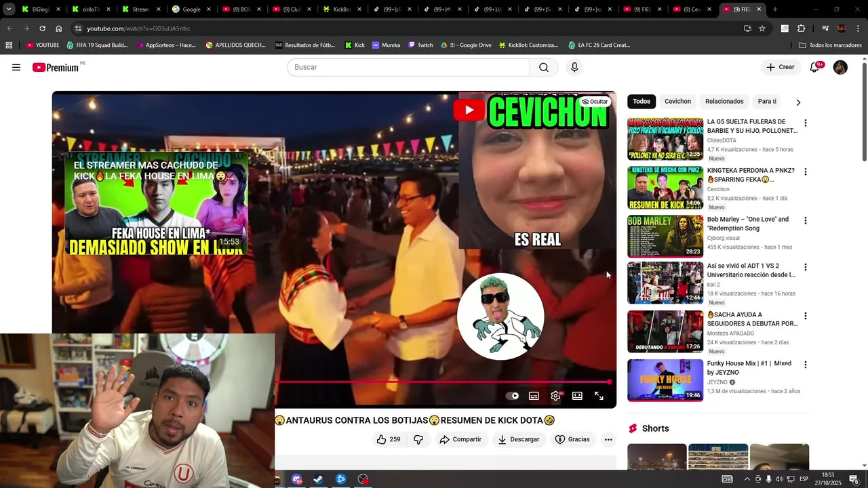This screenshot has width=868, height=488.
Task: Open Chrome profile avatar in toolbar
Action: tap(842, 28)
